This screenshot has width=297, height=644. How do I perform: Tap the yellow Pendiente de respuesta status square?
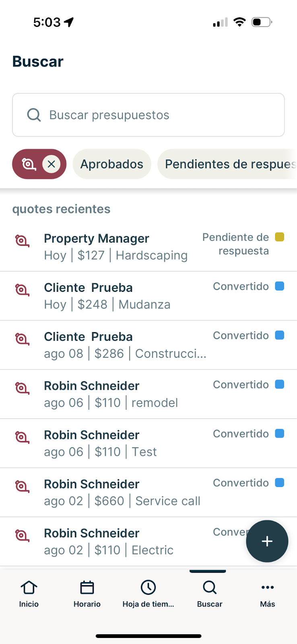coord(280,237)
